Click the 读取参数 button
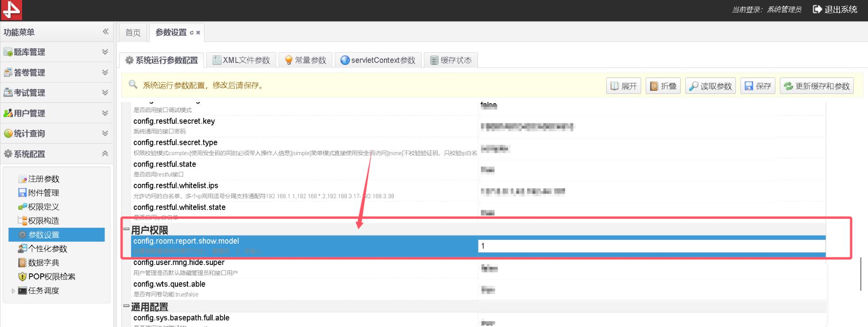 pos(711,86)
